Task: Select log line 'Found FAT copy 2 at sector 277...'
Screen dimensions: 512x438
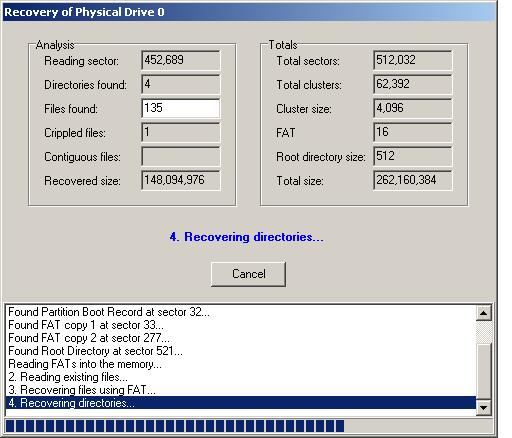Action: 241,338
